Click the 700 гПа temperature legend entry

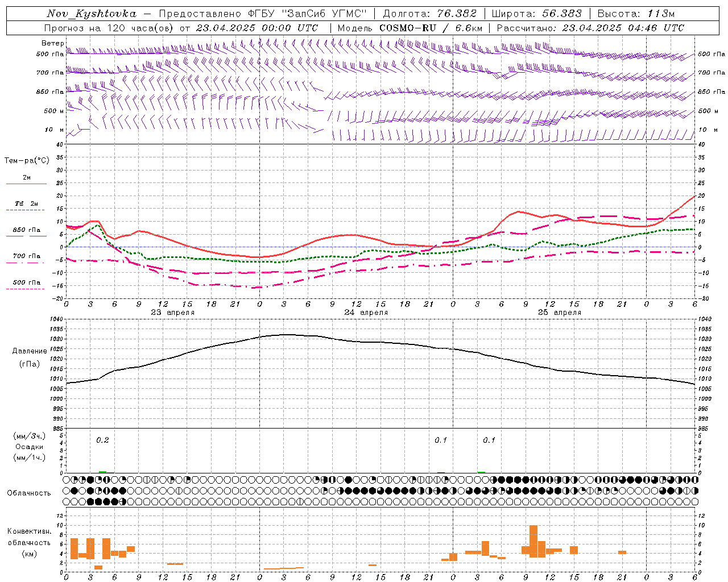27,256
